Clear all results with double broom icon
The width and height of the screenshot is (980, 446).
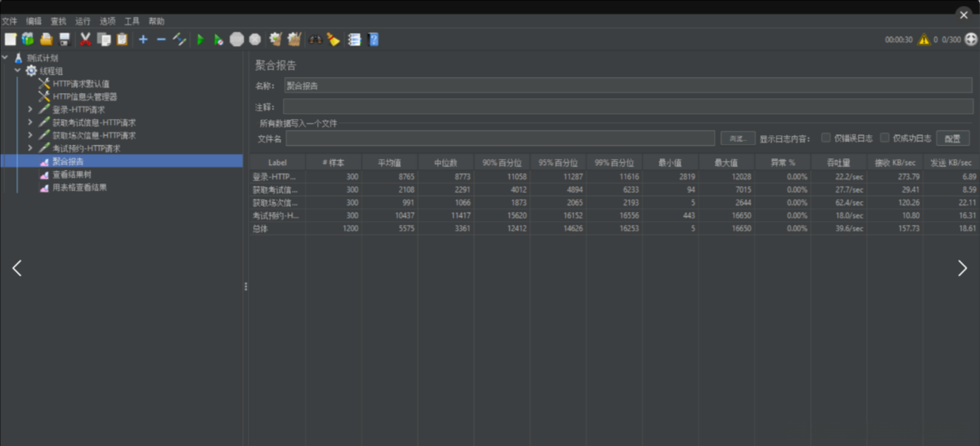[x=294, y=39]
